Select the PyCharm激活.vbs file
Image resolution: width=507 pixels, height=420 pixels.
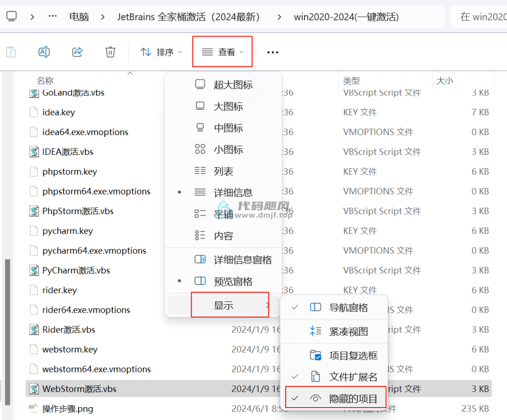76,271
